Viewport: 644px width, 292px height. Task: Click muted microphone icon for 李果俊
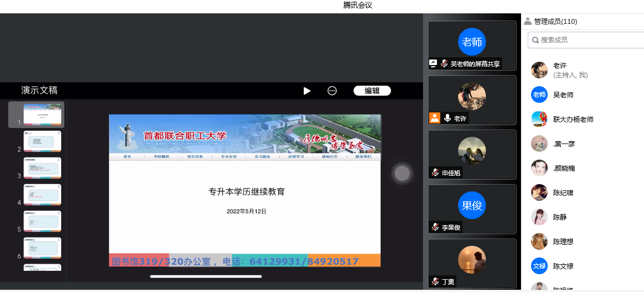pyautogui.click(x=435, y=227)
